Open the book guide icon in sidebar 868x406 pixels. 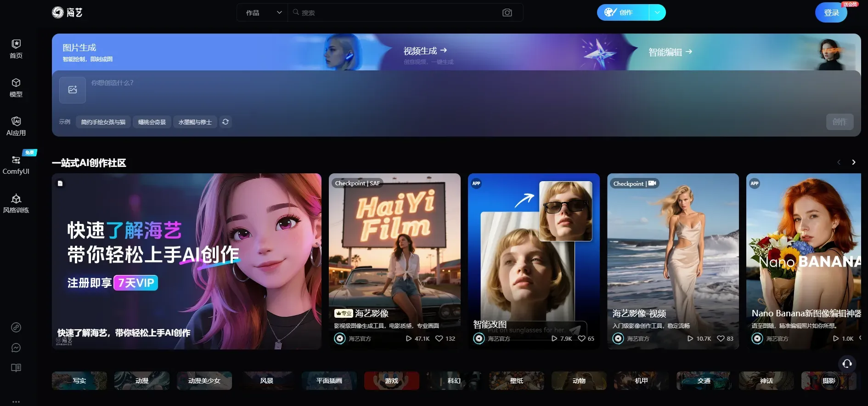tap(16, 368)
